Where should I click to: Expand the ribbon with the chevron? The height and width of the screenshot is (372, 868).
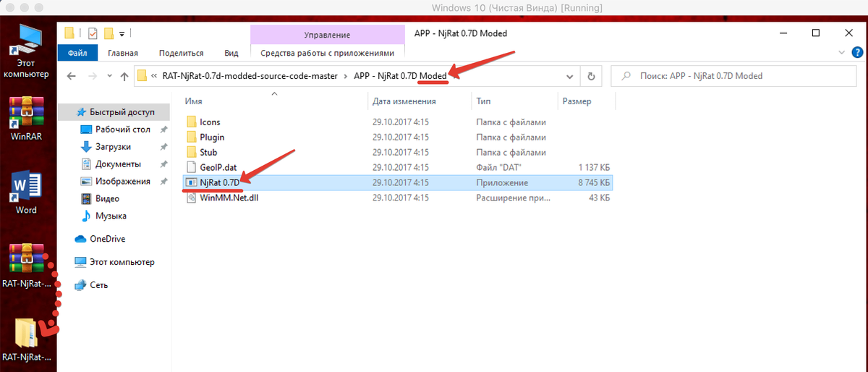(x=841, y=53)
